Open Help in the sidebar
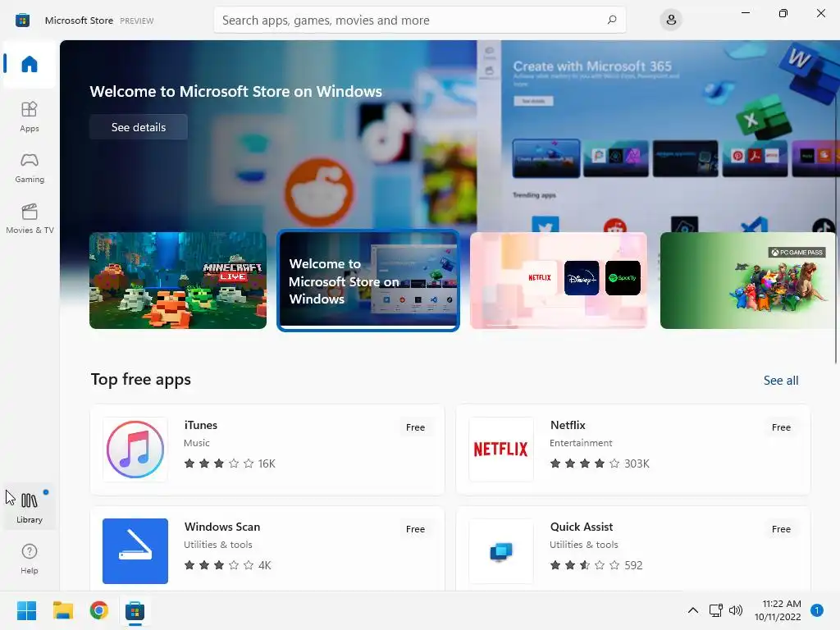Image resolution: width=840 pixels, height=630 pixels. (x=30, y=559)
